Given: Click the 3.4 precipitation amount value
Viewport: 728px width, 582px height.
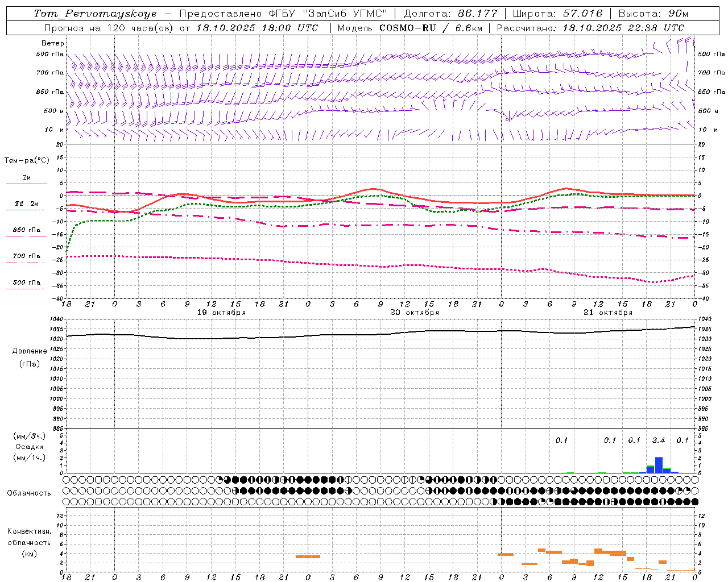Looking at the screenshot, I should pos(659,440).
